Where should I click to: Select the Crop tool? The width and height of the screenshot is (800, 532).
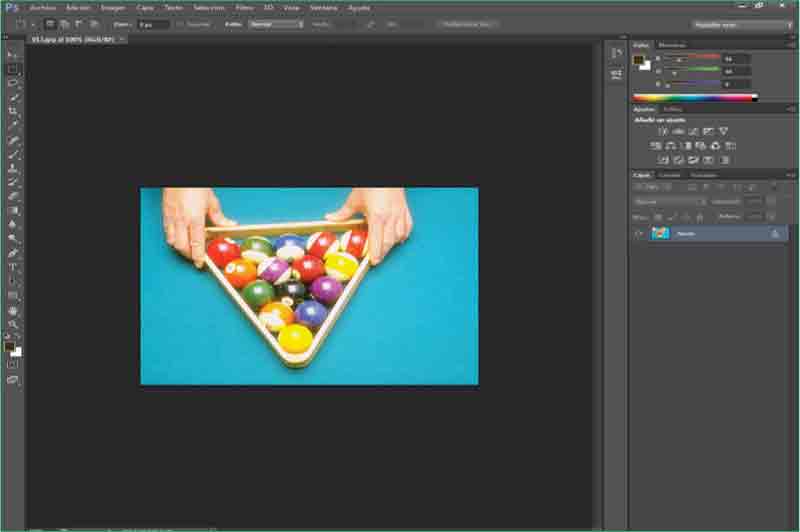13,111
